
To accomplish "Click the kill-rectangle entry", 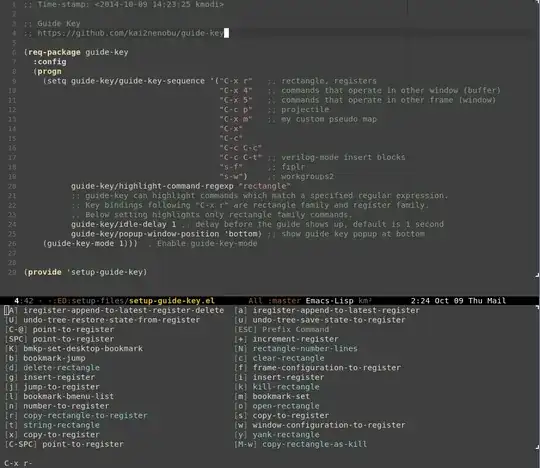I will [277, 387].
